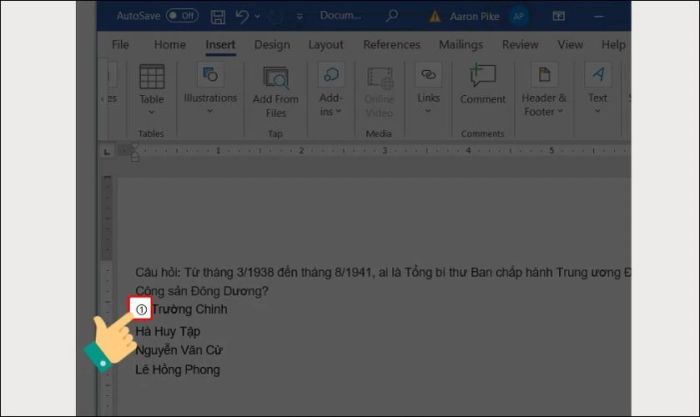Open the Help tab
This screenshot has height=417, width=700.
(613, 45)
